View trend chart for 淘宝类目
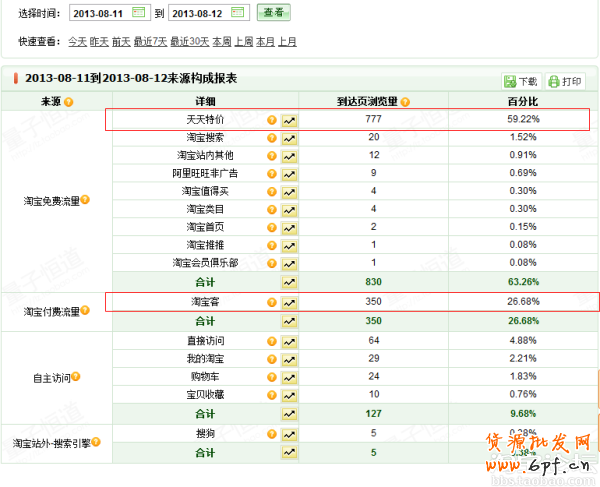Image resolution: width=600 pixels, height=487 pixels. coord(289,210)
